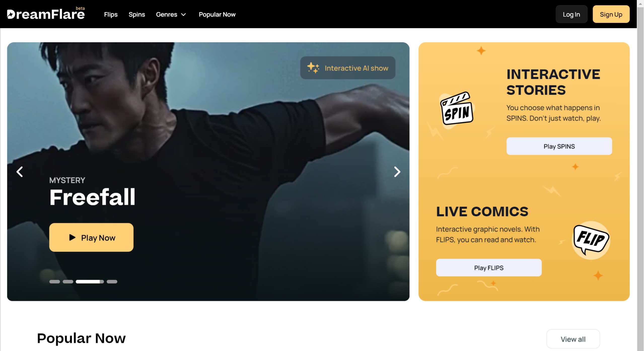Click the Log In link

click(x=571, y=14)
